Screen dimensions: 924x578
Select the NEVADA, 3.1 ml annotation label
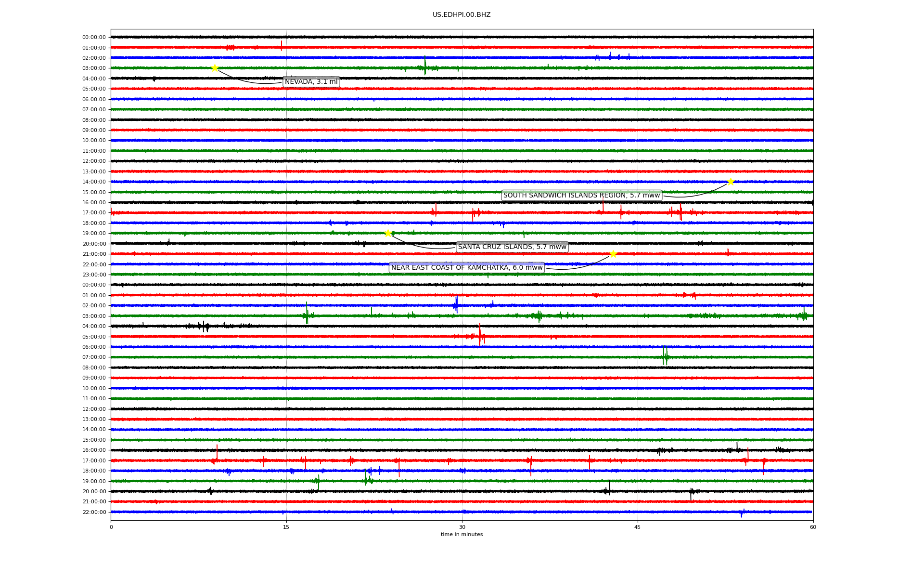(311, 82)
